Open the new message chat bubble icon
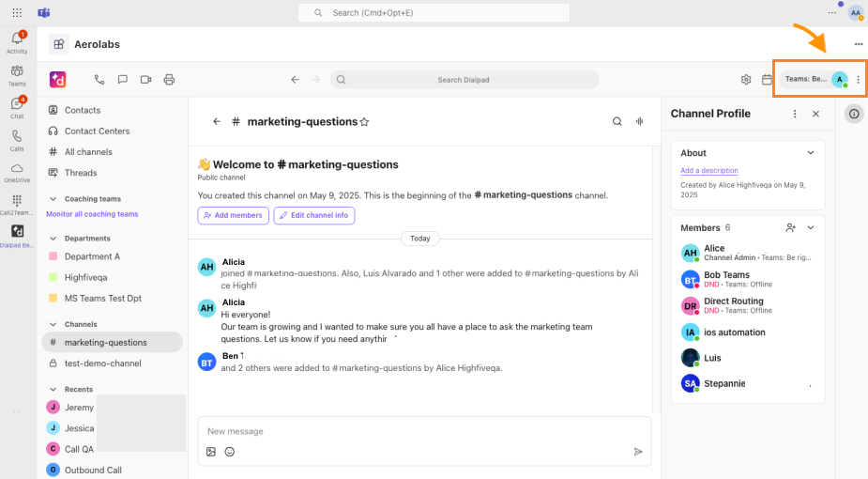 (x=122, y=80)
